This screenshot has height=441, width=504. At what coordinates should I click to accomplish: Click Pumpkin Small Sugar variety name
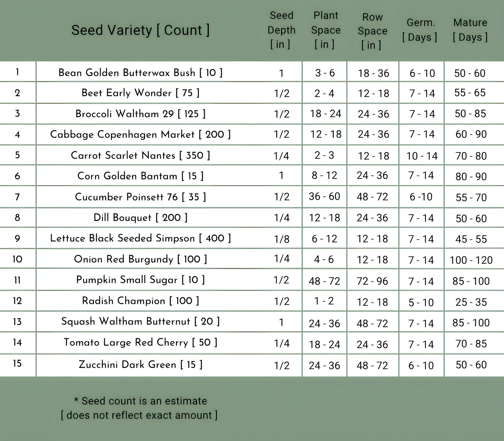[x=140, y=280]
